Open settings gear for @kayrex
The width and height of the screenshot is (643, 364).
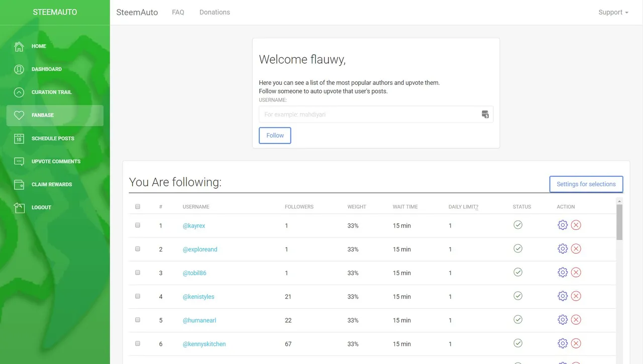(563, 225)
